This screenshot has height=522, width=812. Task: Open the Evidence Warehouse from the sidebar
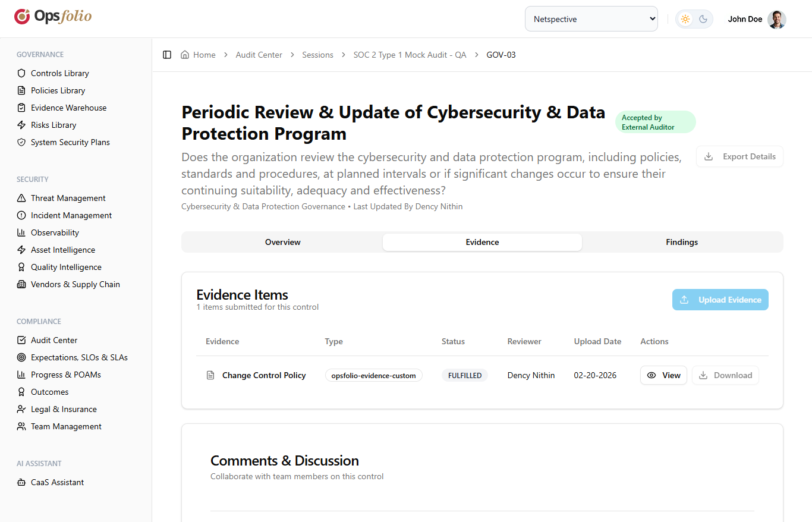[68, 108]
